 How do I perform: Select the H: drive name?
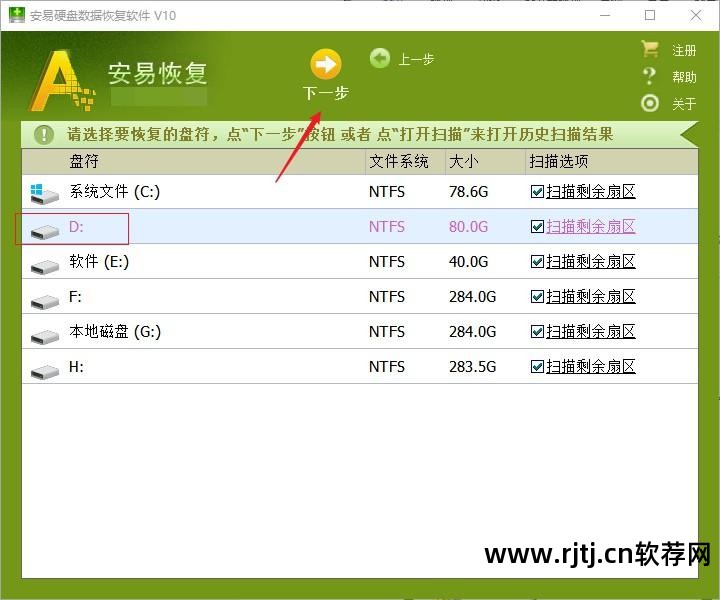click(76, 366)
